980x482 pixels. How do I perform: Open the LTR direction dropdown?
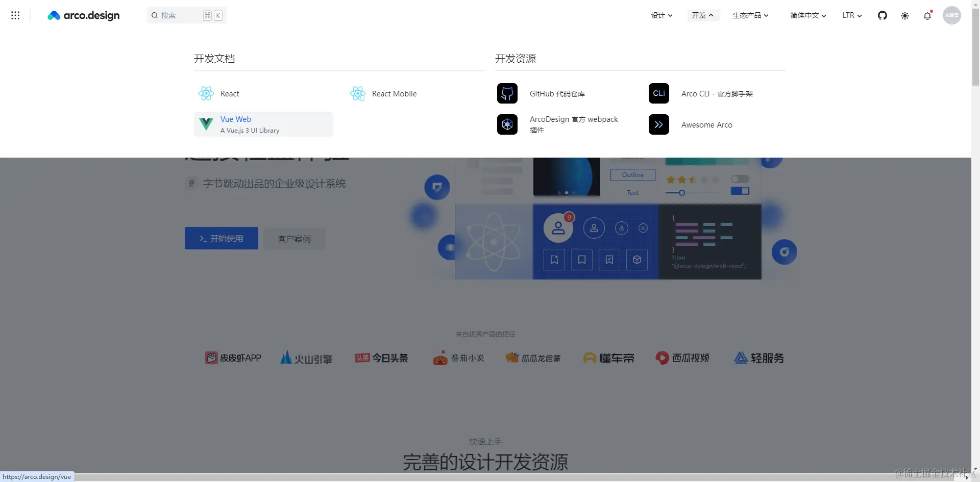852,15
